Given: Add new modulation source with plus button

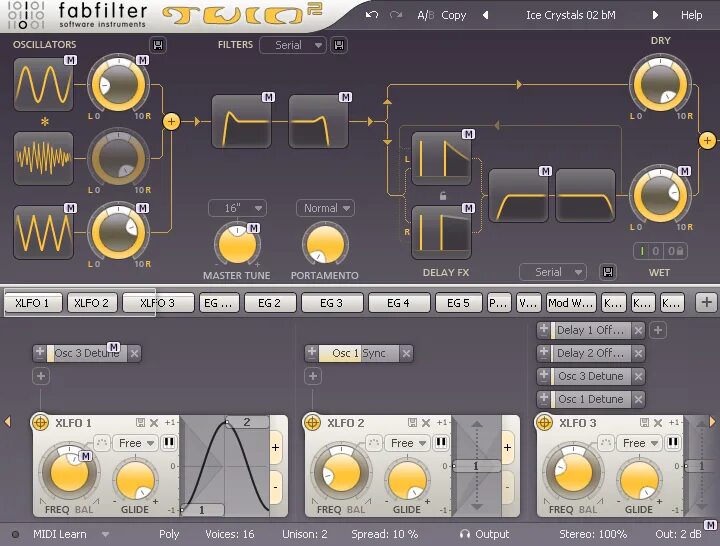Looking at the screenshot, I should pyautogui.click(x=706, y=303).
